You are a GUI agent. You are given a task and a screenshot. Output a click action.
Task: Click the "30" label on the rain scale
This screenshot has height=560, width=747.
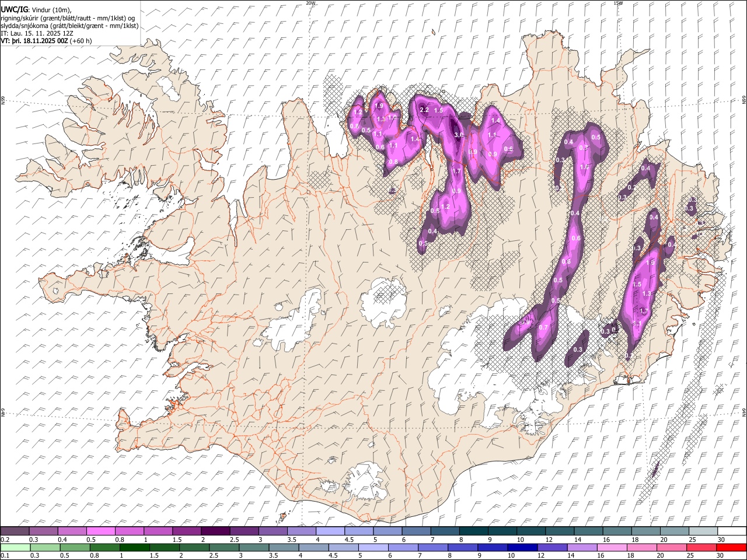pyautogui.click(x=721, y=556)
